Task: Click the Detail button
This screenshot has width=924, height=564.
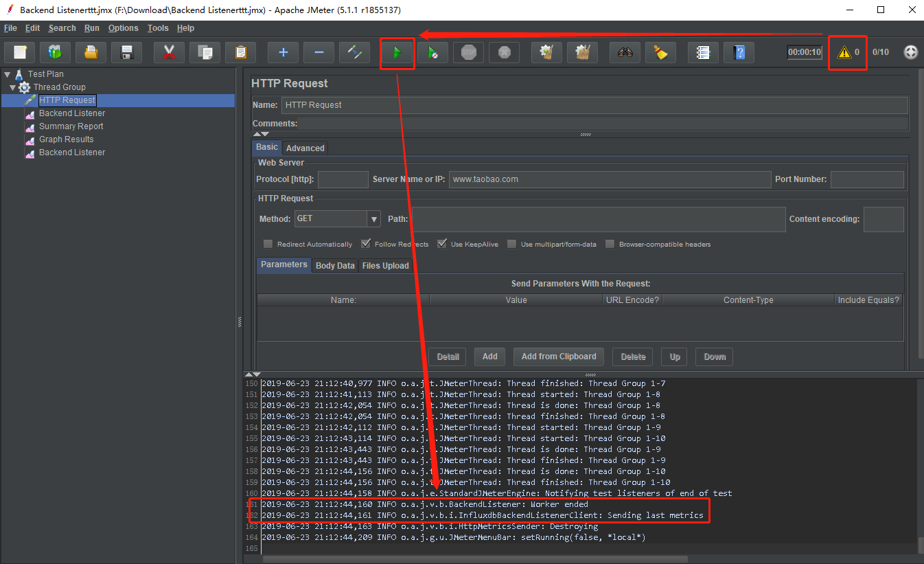Action: pyautogui.click(x=448, y=357)
